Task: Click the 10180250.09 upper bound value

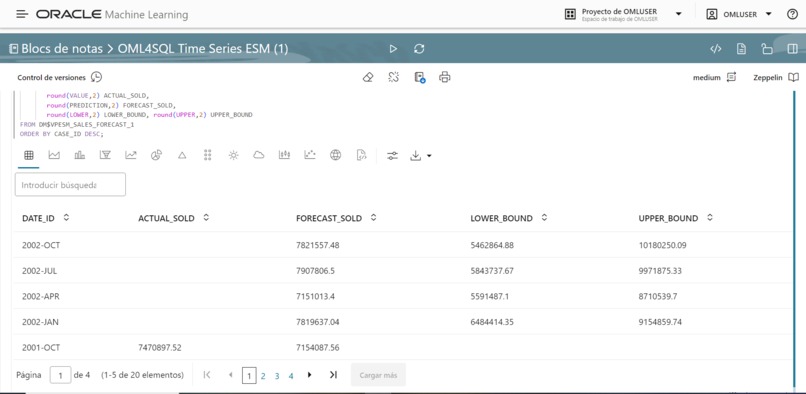Action: point(663,245)
